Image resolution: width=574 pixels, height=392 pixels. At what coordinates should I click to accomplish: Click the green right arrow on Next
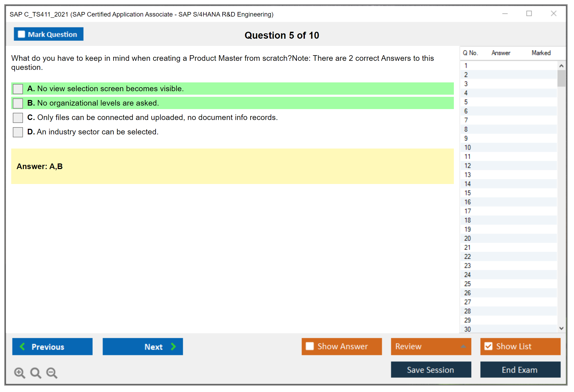point(173,347)
